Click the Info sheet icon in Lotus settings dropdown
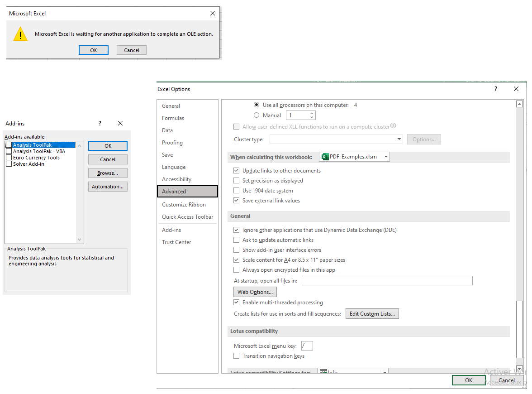Viewport: 532px width, 394px height. tap(324, 372)
